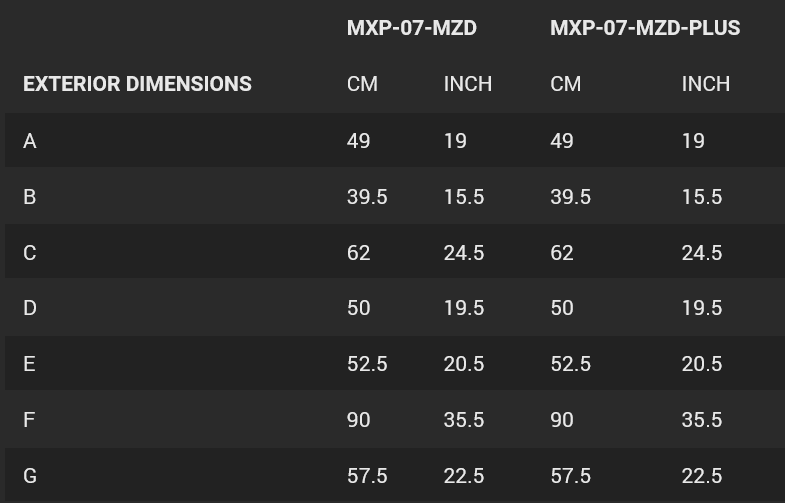Select row label A
Viewport: 785px width, 503px height.
click(30, 141)
